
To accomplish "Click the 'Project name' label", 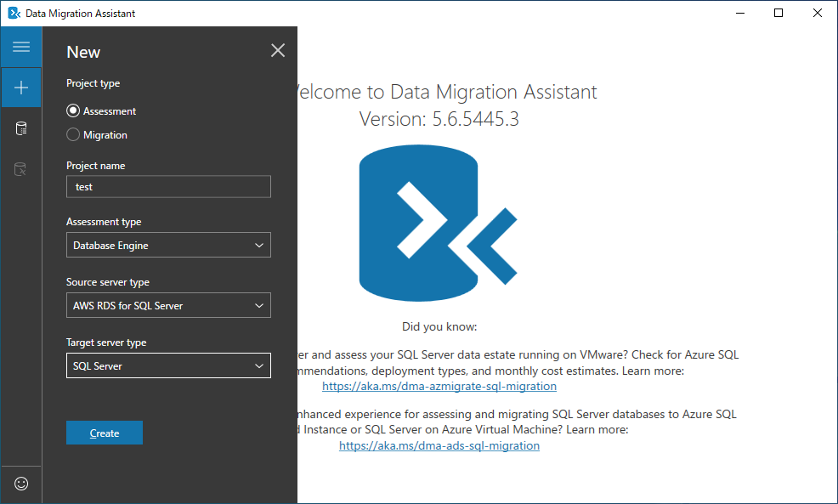I will [96, 166].
